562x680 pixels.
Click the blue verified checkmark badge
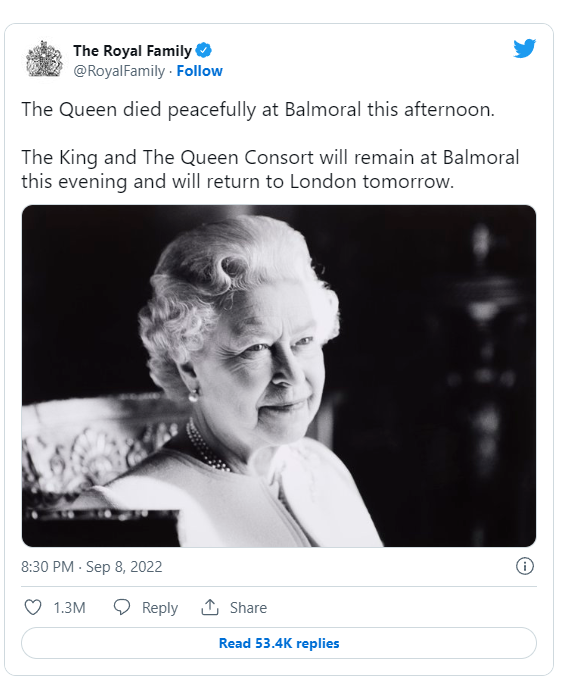[x=203, y=50]
